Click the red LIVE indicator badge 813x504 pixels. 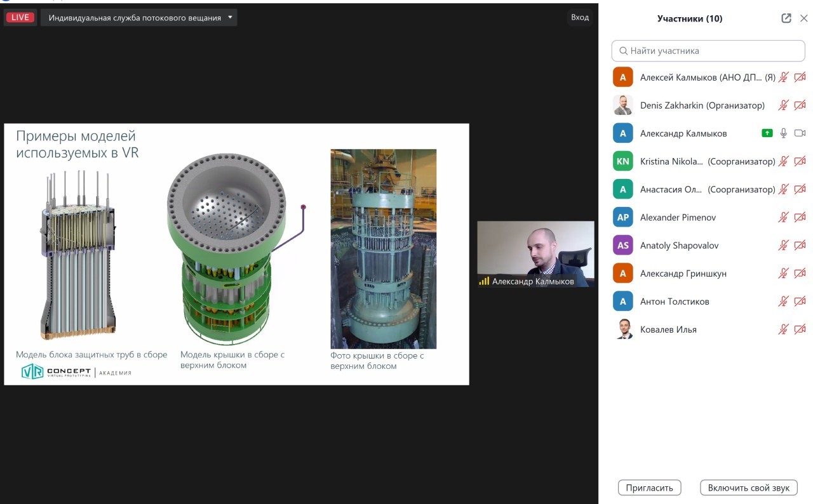tap(20, 18)
